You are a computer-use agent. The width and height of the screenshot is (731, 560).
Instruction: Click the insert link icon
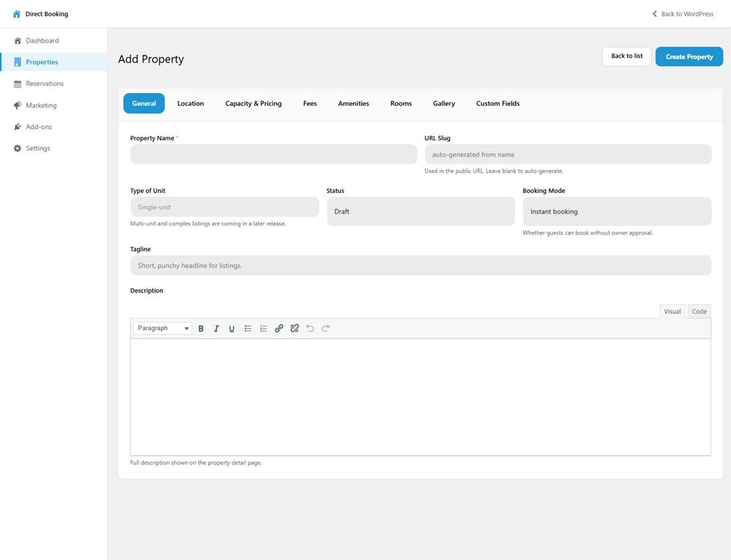pos(279,328)
